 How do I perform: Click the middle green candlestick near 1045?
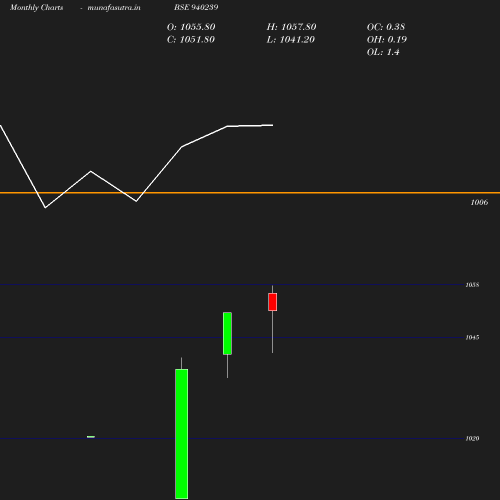pyautogui.click(x=227, y=333)
